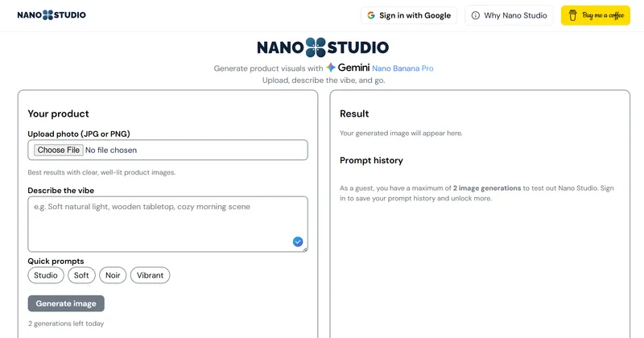The image size is (644, 338).
Task: Click the 'No file chosen' text
Action: [111, 150]
